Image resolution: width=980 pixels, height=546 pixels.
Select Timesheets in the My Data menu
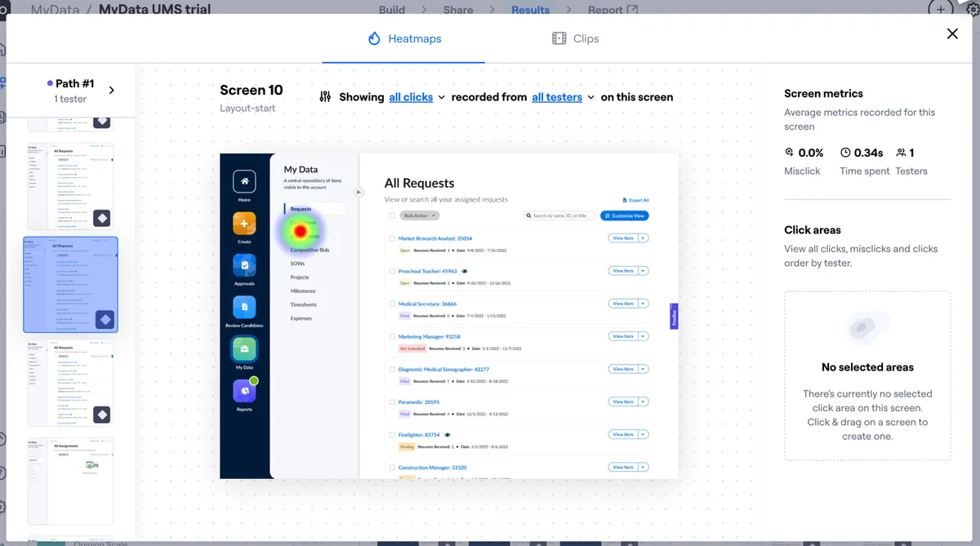[x=304, y=304]
